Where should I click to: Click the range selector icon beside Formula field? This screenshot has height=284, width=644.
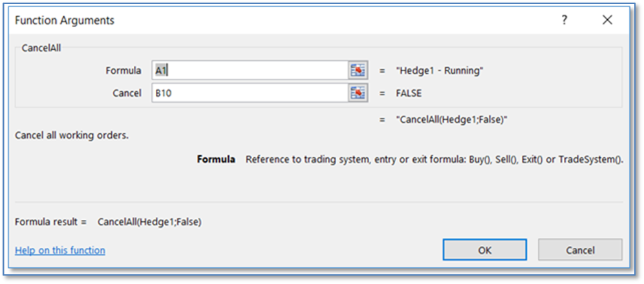coord(358,71)
